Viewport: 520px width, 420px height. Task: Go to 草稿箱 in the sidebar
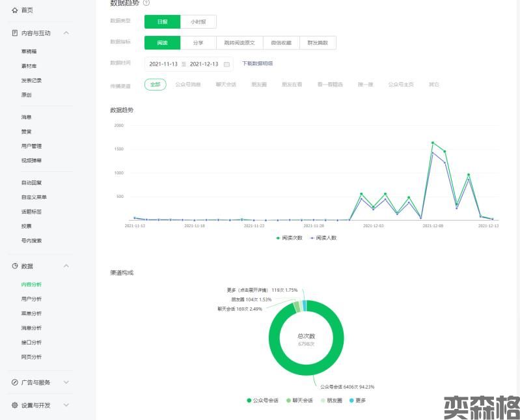point(29,51)
